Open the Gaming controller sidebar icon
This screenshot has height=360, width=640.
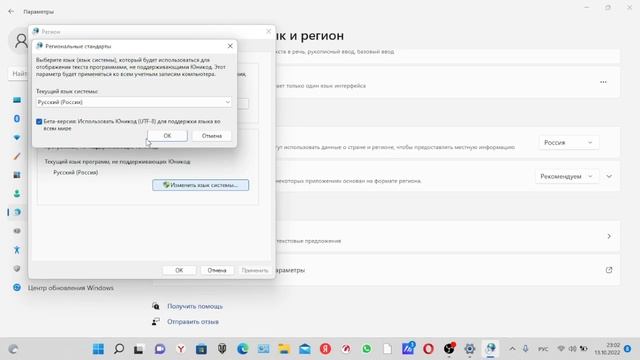click(x=17, y=231)
